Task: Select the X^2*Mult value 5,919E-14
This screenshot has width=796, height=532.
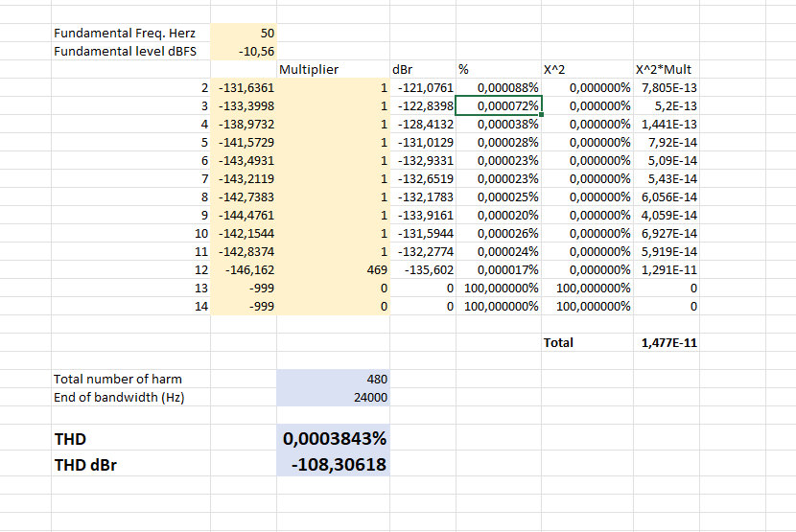Action: [666, 252]
